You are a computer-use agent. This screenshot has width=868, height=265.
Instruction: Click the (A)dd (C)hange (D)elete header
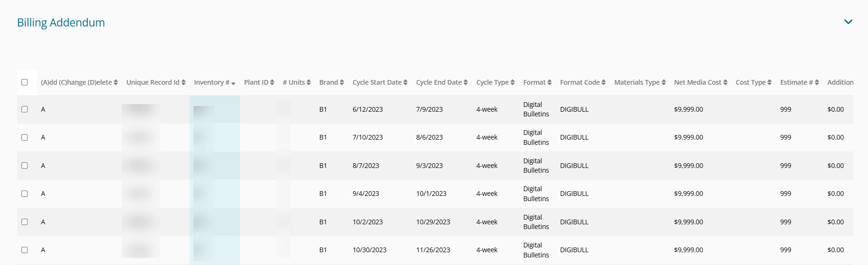(x=76, y=82)
